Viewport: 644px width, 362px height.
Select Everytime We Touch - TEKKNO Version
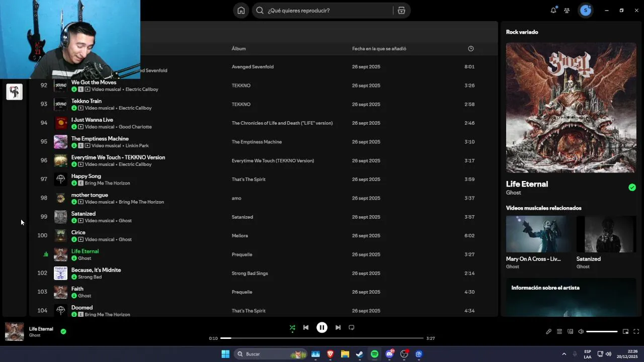(x=118, y=157)
